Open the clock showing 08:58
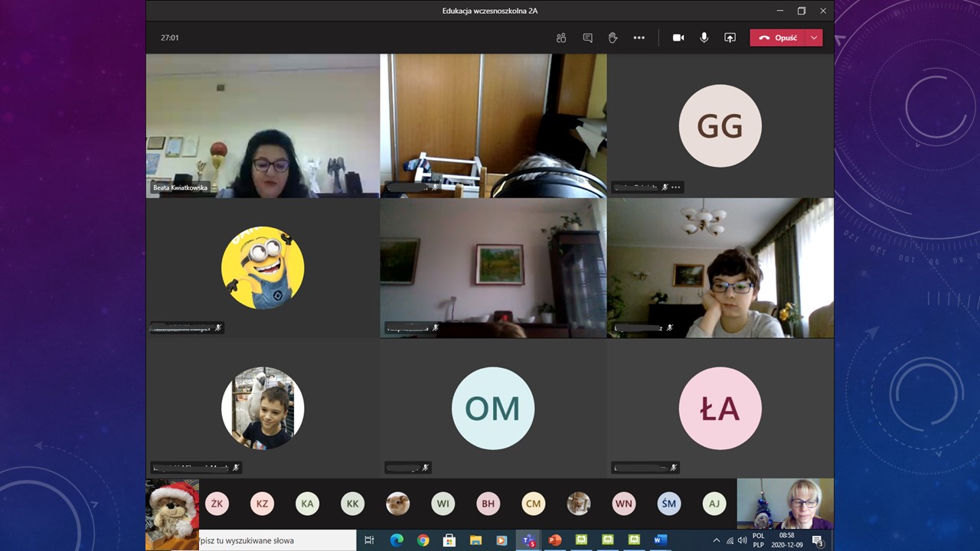The height and width of the screenshot is (551, 980). coord(786,540)
